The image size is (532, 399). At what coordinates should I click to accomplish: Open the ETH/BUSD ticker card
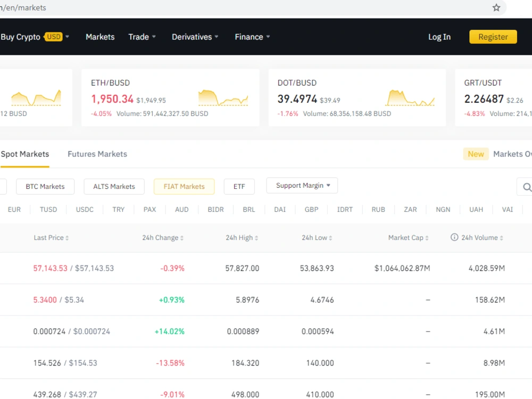(x=170, y=98)
